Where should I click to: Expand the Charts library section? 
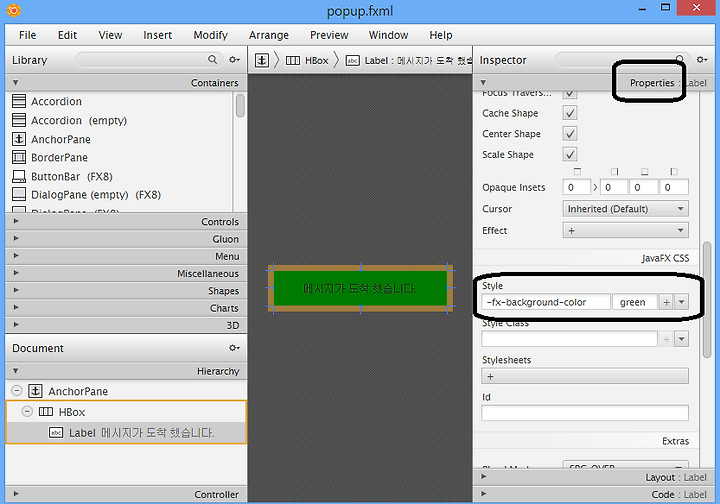16,307
